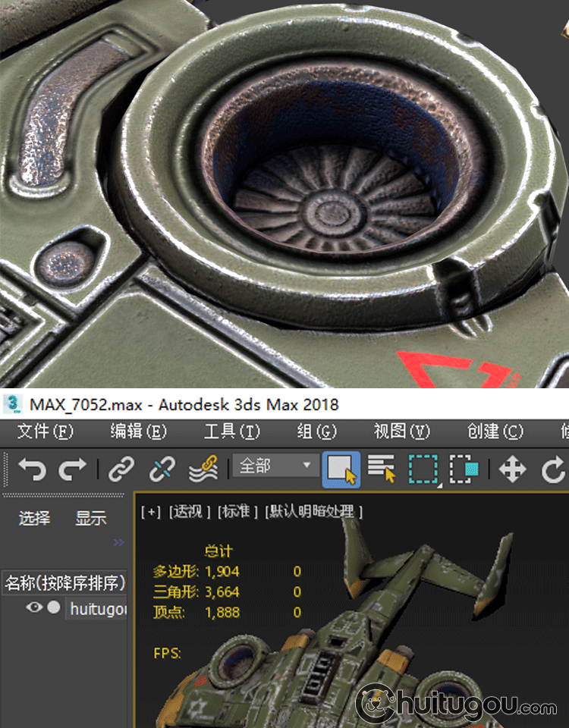Screen dimensions: 569x728
Task: Hide the huitugou object via its eye icon
Action: (34, 607)
